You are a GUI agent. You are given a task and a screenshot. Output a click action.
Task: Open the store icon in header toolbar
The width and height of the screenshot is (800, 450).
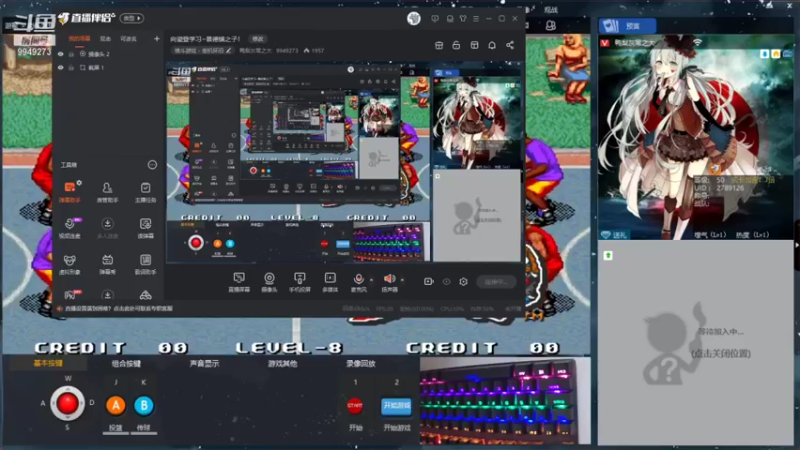coord(439,45)
